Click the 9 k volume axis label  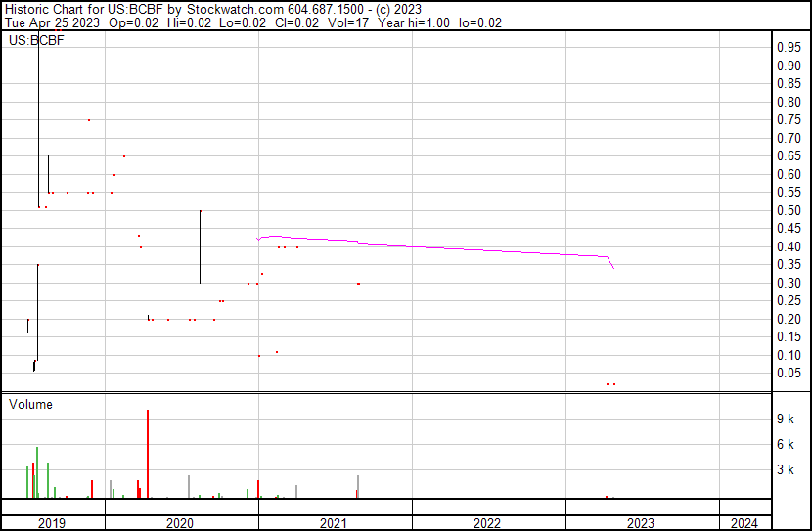[x=785, y=420]
